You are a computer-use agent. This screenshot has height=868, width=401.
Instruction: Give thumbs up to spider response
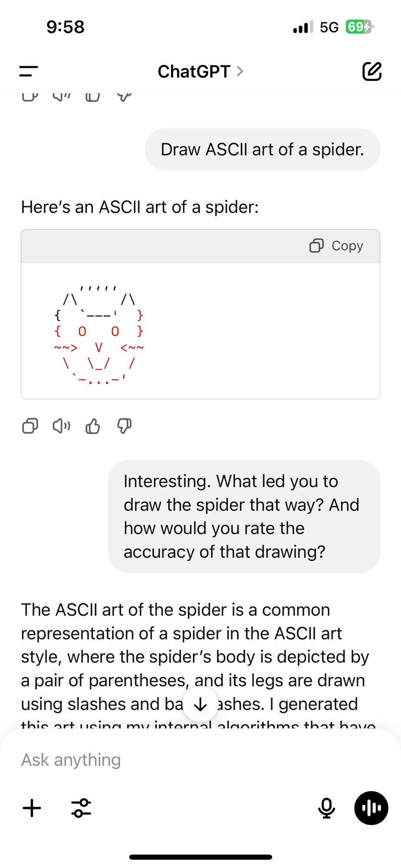click(93, 426)
